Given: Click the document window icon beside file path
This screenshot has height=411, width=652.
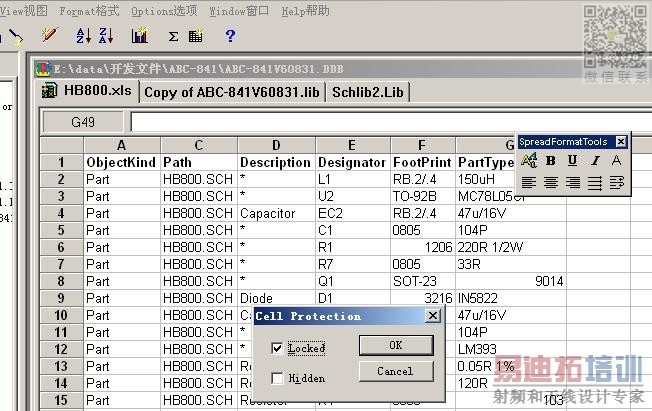Looking at the screenshot, I should point(43,69).
